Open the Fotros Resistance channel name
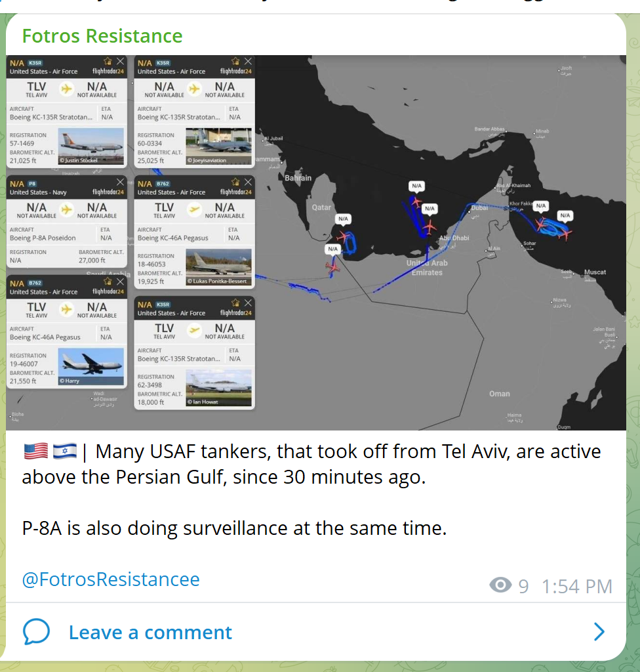 [102, 36]
